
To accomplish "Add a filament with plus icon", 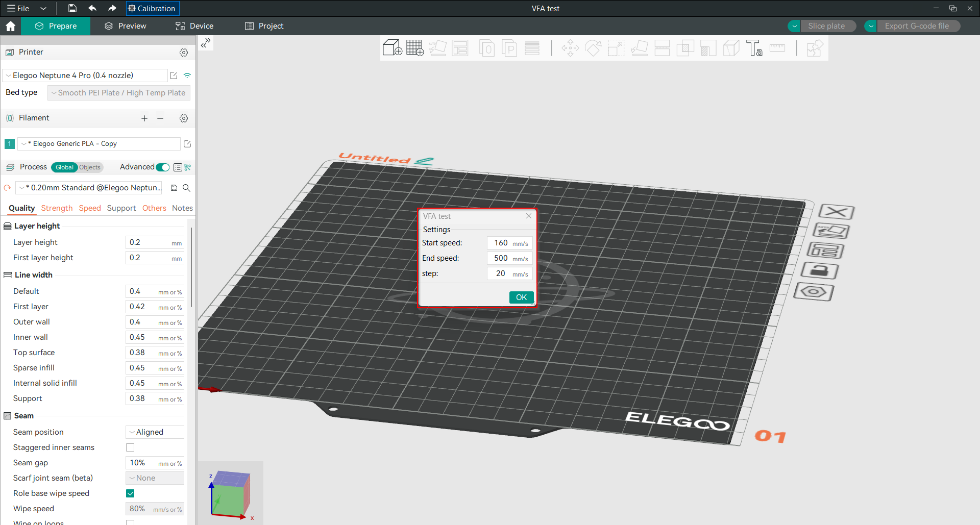I will [144, 118].
